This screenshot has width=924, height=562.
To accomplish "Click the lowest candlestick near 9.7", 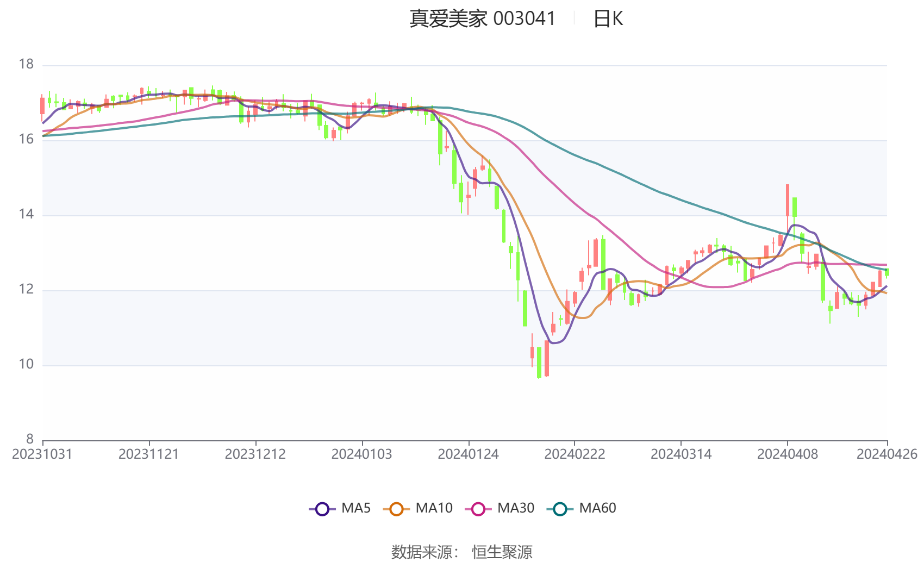I will [x=539, y=362].
